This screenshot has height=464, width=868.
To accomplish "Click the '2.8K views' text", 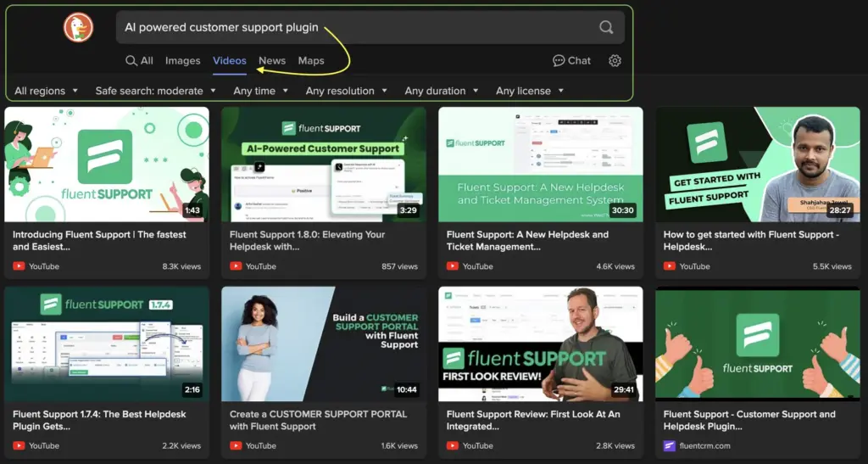I will [x=615, y=445].
